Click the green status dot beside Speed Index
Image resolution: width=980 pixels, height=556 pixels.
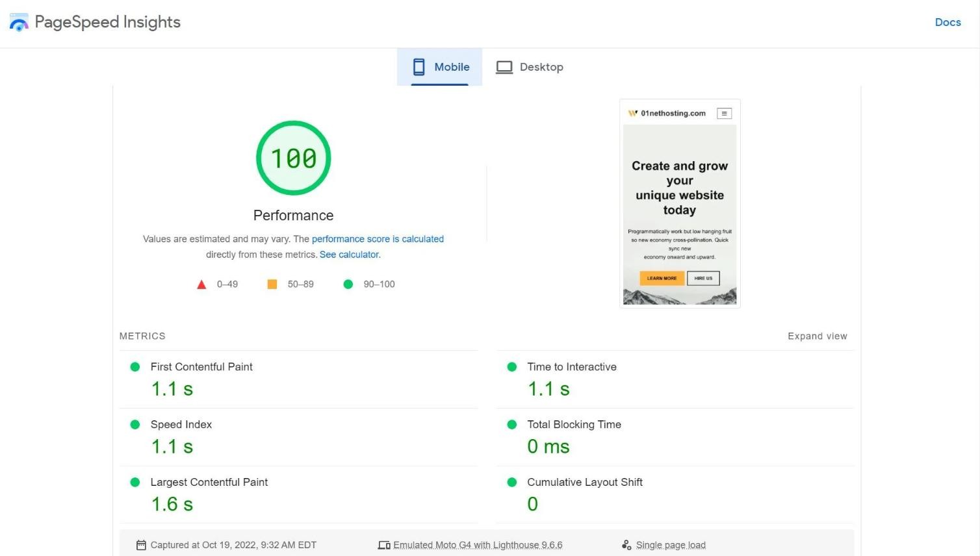click(x=135, y=425)
